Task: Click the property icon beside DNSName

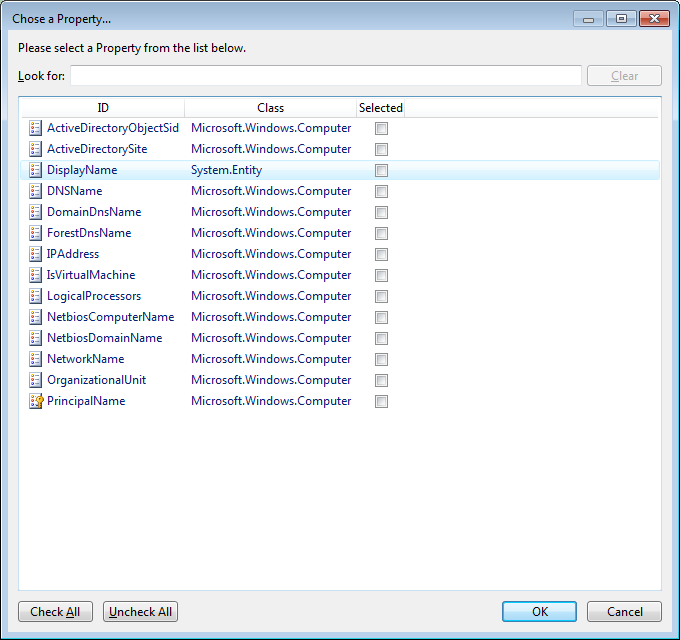Action: coord(35,191)
